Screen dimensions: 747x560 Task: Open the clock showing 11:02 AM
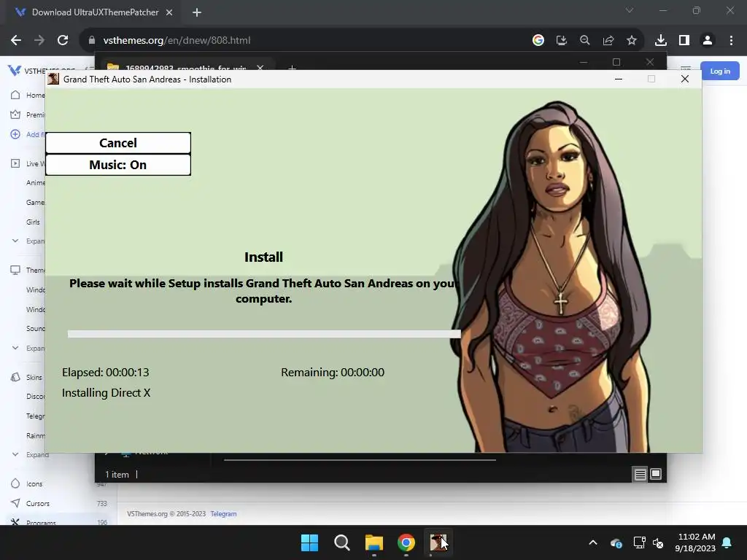coord(695,542)
